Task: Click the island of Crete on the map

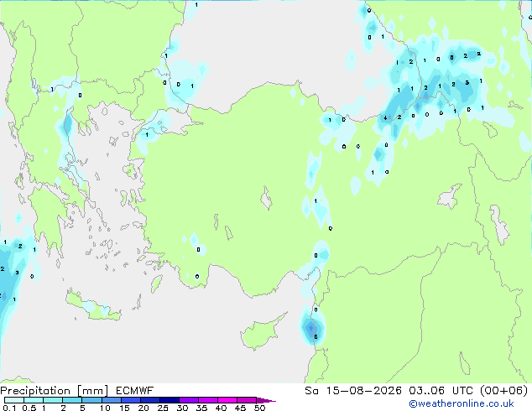Action: tap(93, 306)
